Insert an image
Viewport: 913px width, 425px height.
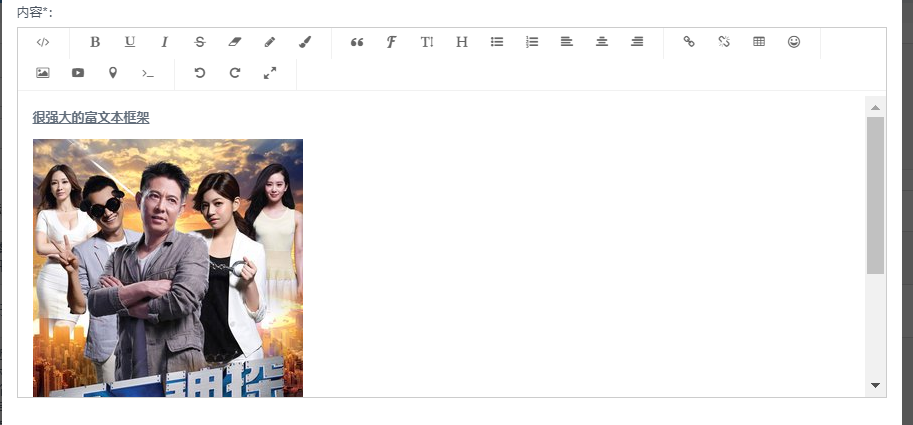[x=43, y=73]
